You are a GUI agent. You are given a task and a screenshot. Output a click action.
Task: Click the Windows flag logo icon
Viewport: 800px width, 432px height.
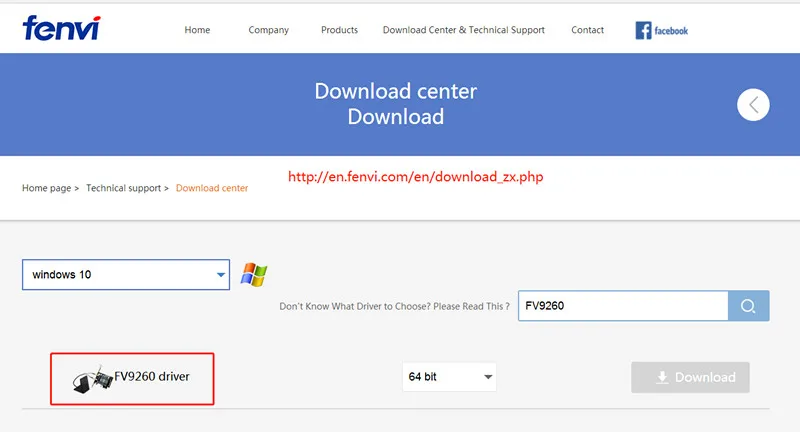click(x=254, y=274)
